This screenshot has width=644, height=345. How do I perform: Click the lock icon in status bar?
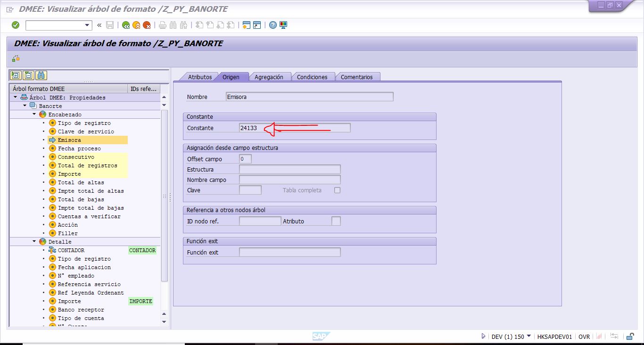click(630, 337)
